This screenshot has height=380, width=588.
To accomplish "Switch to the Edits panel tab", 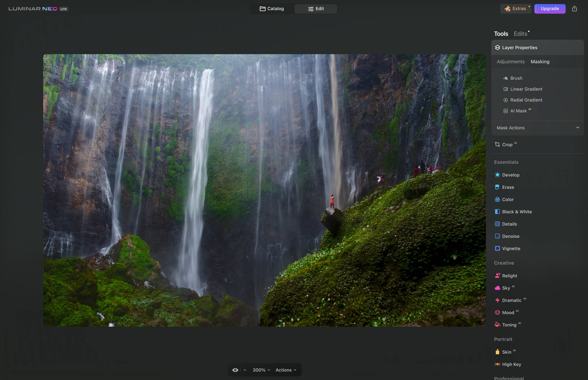I will tap(520, 34).
